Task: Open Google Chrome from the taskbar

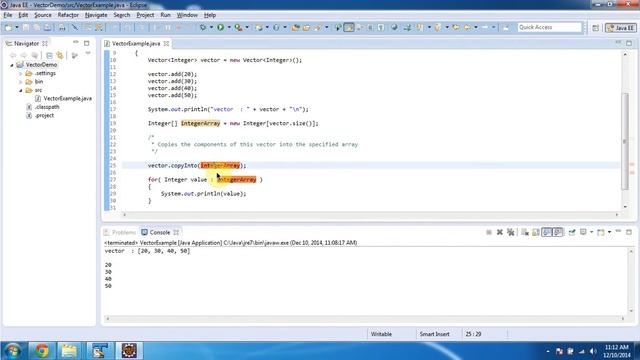Action: [42, 351]
